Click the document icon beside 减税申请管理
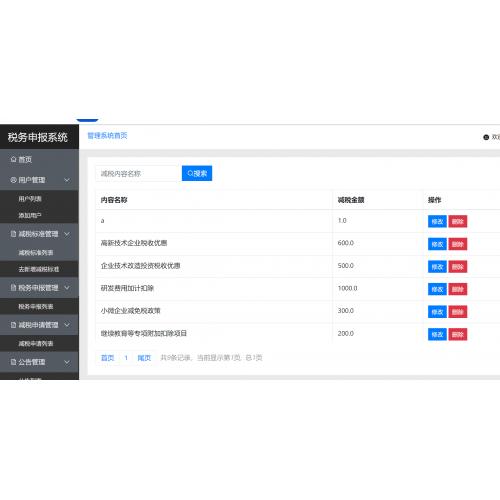 (13, 325)
